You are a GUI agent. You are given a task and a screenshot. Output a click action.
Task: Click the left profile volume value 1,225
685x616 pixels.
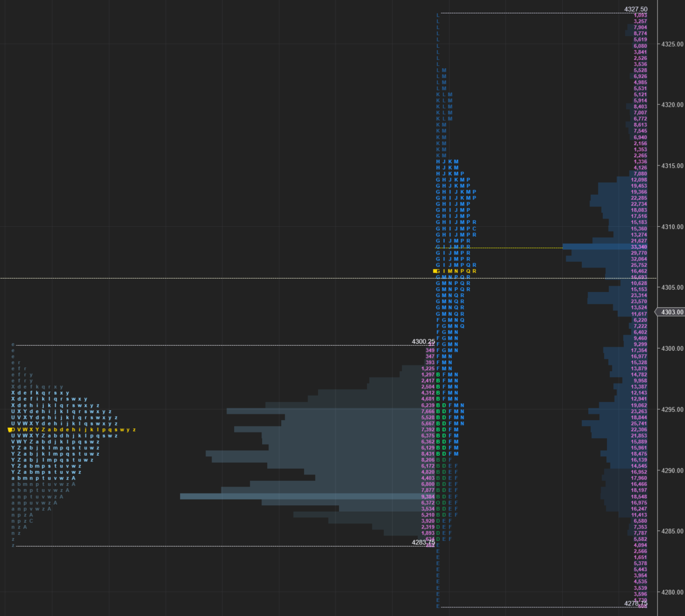pyautogui.click(x=428, y=368)
